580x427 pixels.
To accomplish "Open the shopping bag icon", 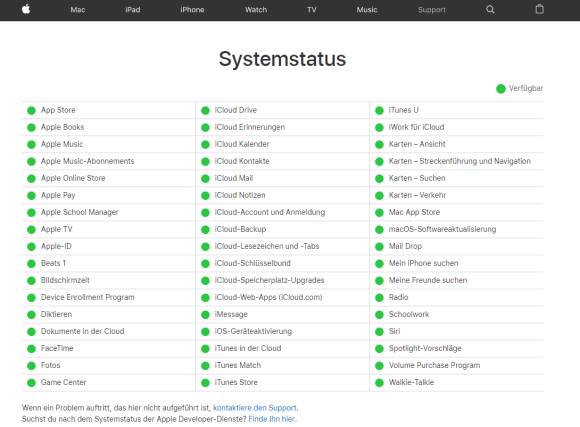I will point(540,9).
